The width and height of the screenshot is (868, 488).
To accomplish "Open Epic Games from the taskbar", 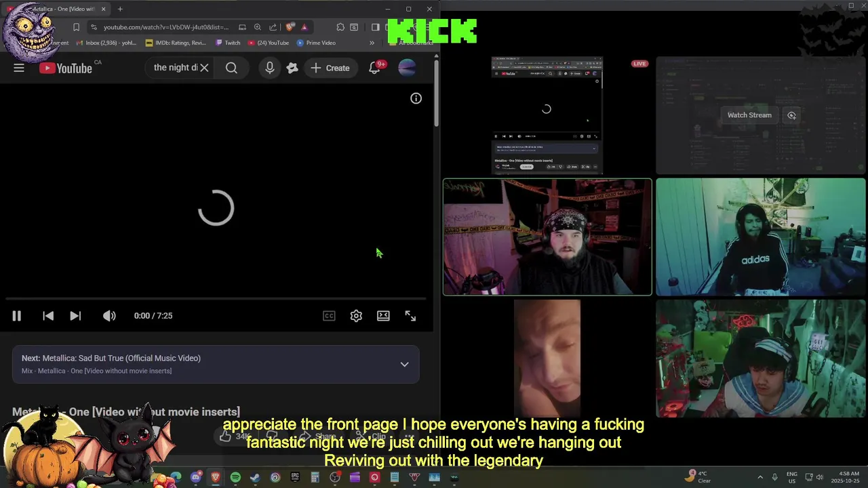I will click(295, 477).
